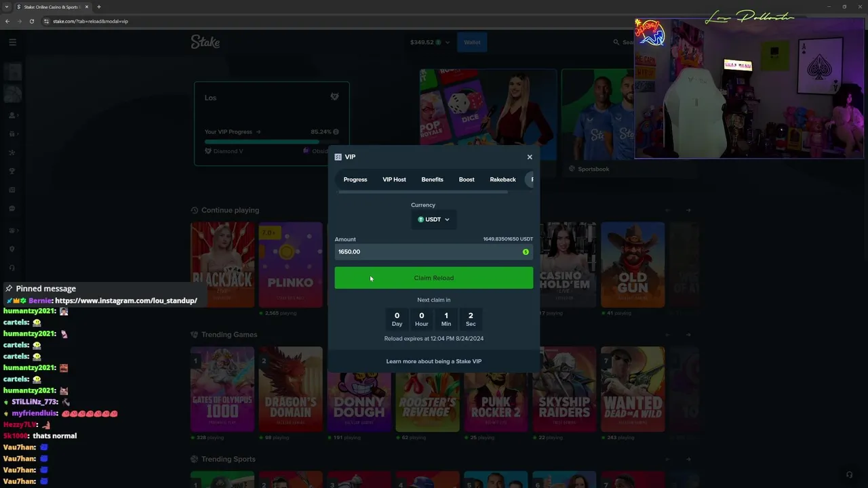Open the Wallet button
Viewport: 868px width, 488px height.
(472, 42)
